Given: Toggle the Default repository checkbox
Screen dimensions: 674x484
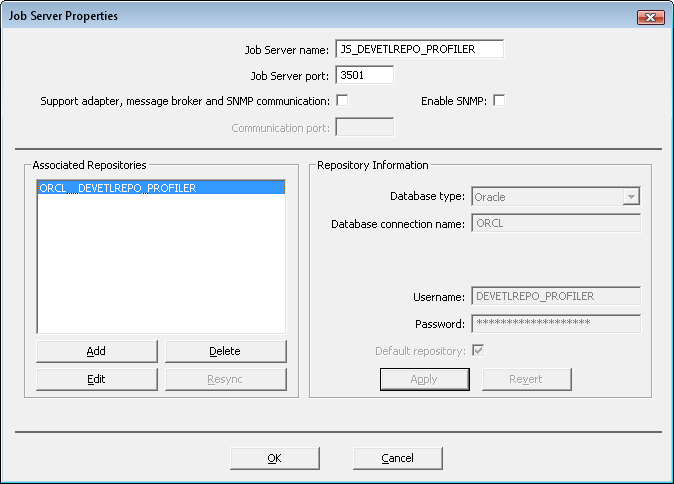Looking at the screenshot, I should [478, 350].
